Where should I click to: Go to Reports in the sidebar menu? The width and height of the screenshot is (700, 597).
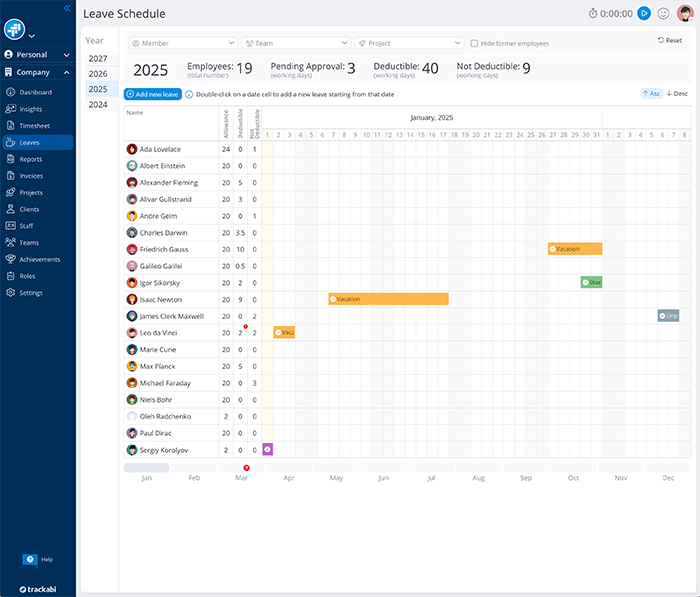coord(31,159)
